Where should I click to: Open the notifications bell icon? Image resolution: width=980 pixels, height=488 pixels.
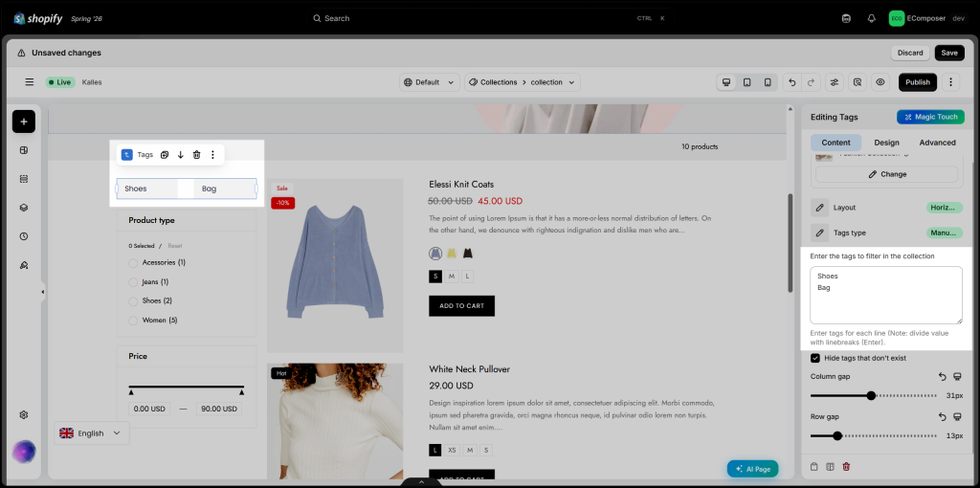click(871, 18)
